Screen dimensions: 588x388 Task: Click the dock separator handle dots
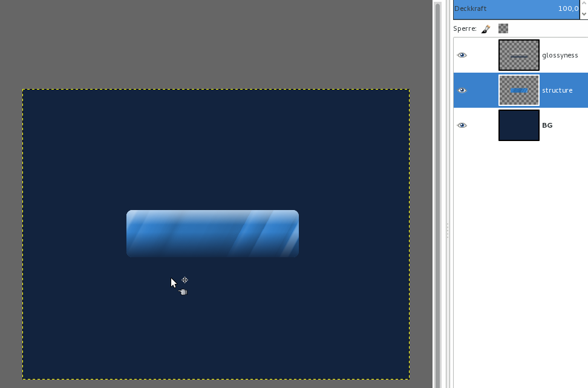(448, 231)
